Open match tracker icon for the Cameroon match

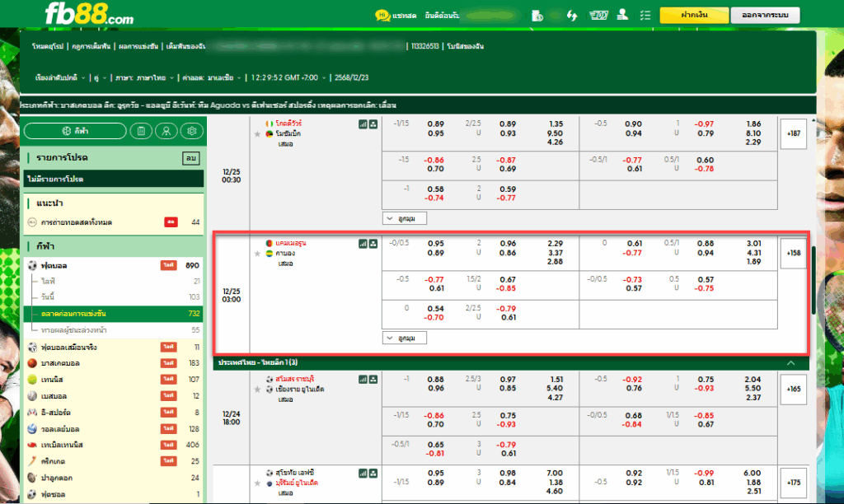pos(373,244)
